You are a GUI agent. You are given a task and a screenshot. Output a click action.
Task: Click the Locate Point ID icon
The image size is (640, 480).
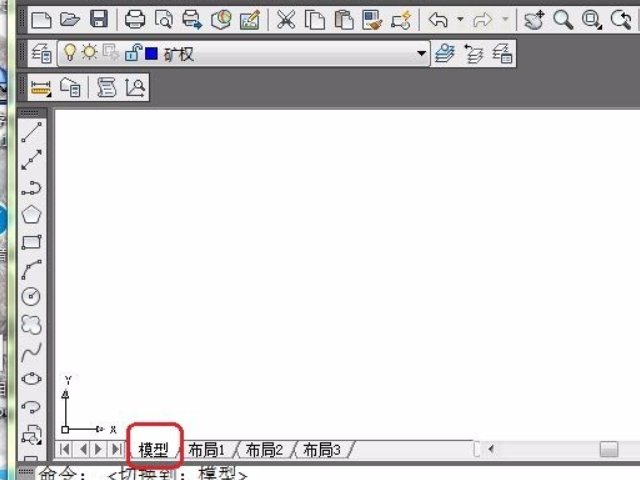coord(135,87)
